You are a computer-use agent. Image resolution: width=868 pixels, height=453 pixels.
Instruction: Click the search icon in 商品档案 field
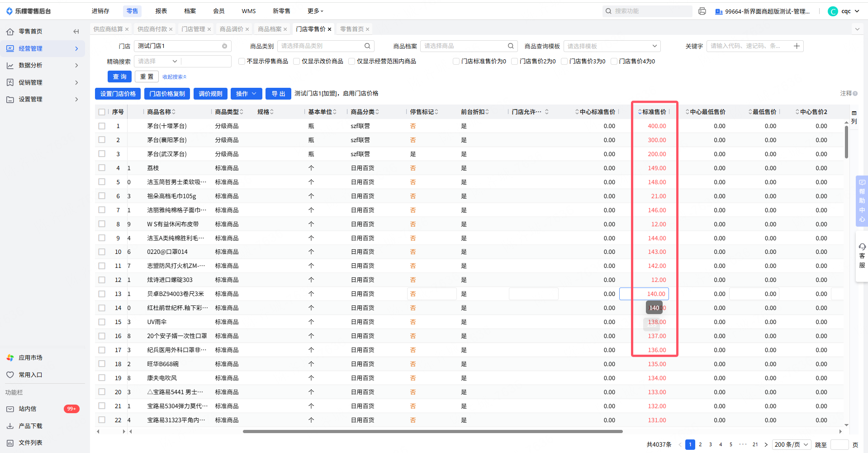pyautogui.click(x=511, y=46)
